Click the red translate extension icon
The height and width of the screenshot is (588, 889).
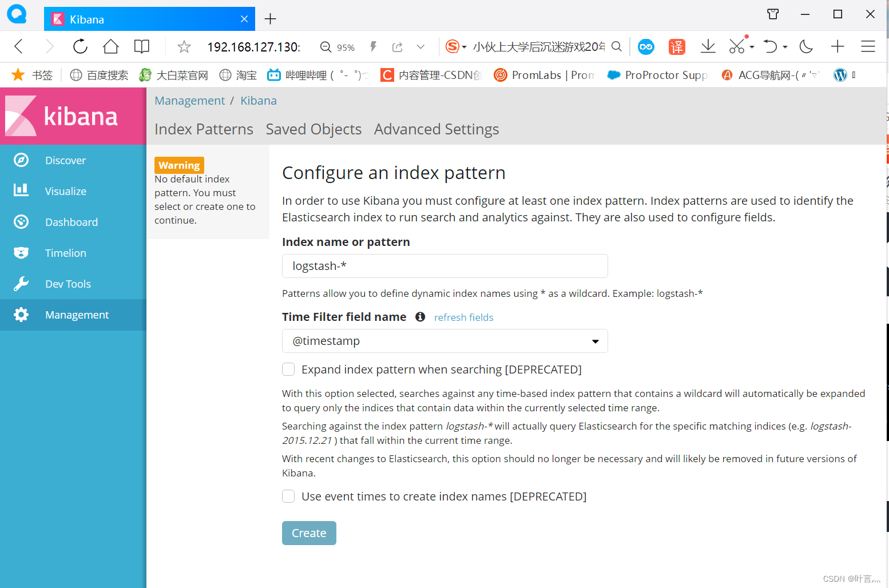[x=677, y=47]
